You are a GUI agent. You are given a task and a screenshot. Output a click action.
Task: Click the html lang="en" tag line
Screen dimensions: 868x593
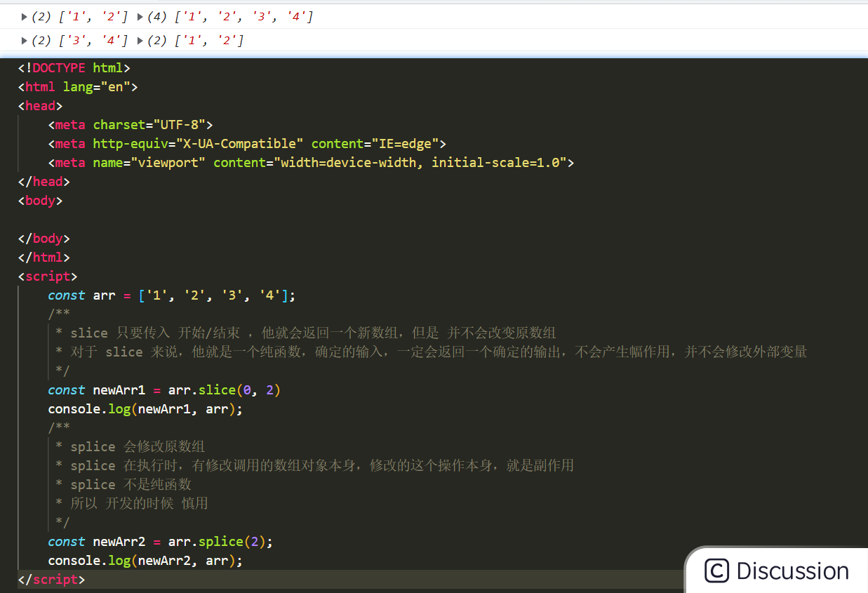78,87
